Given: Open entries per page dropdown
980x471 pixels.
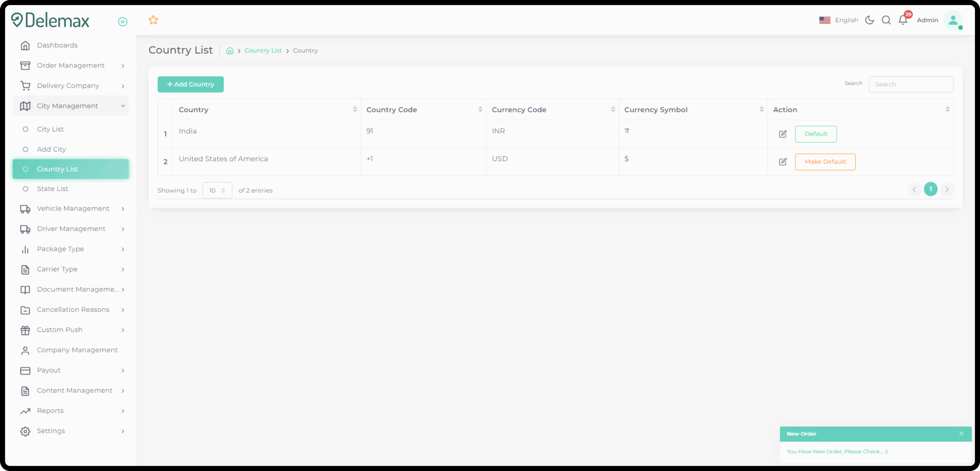Looking at the screenshot, I should [217, 190].
